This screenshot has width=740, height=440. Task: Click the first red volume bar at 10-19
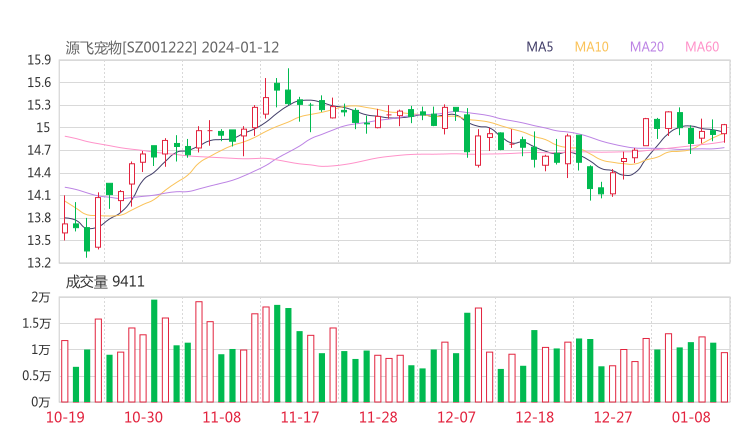pyautogui.click(x=65, y=371)
